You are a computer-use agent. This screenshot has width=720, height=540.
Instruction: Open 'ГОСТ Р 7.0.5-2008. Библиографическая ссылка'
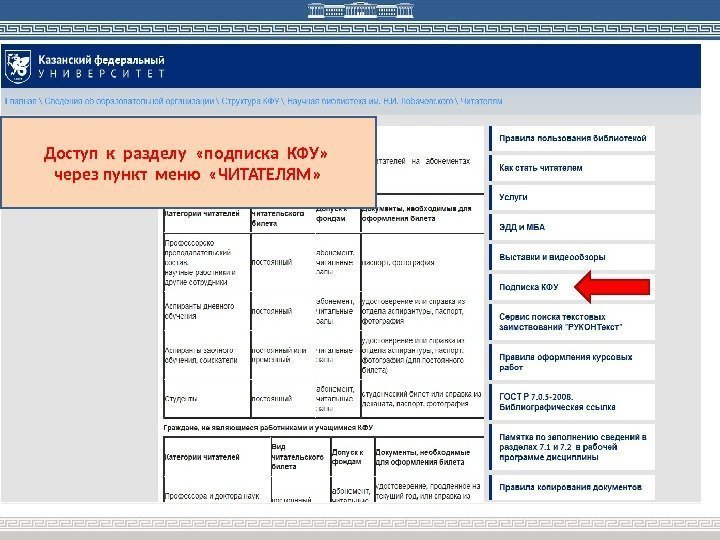[572, 402]
